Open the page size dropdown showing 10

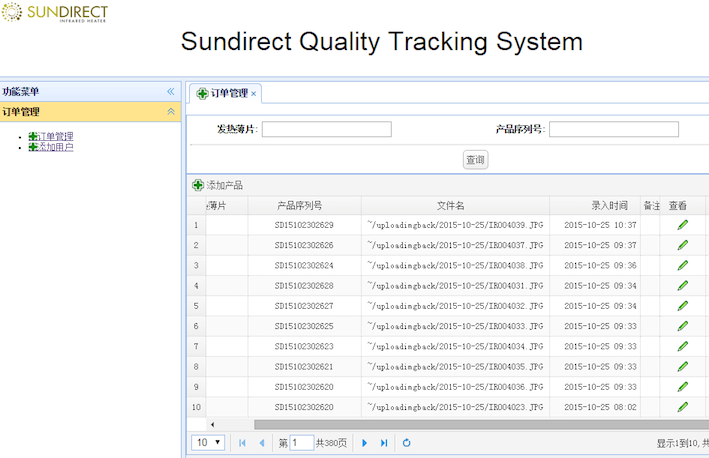[209, 443]
